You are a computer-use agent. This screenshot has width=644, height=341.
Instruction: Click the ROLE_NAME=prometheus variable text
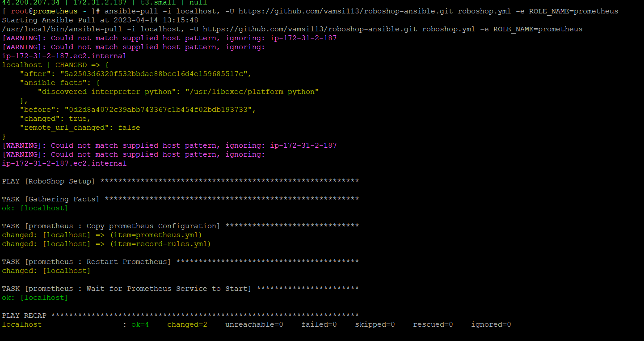click(x=575, y=11)
